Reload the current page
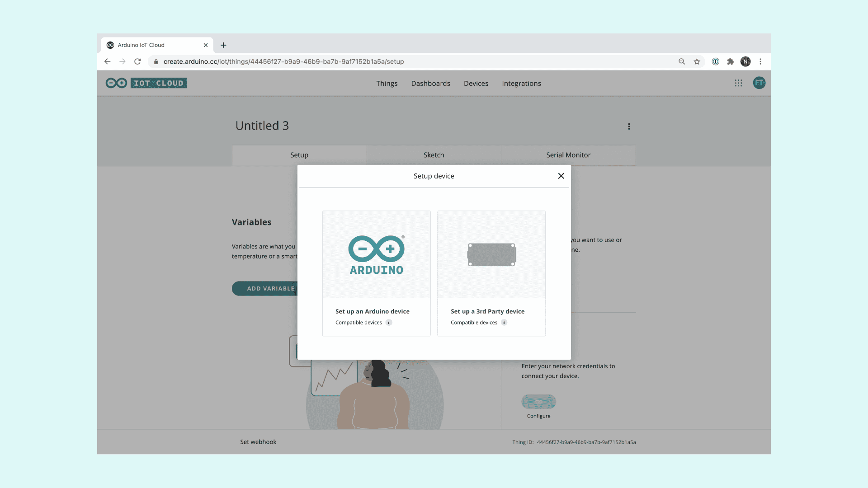The width and height of the screenshot is (868, 488). (x=137, y=61)
